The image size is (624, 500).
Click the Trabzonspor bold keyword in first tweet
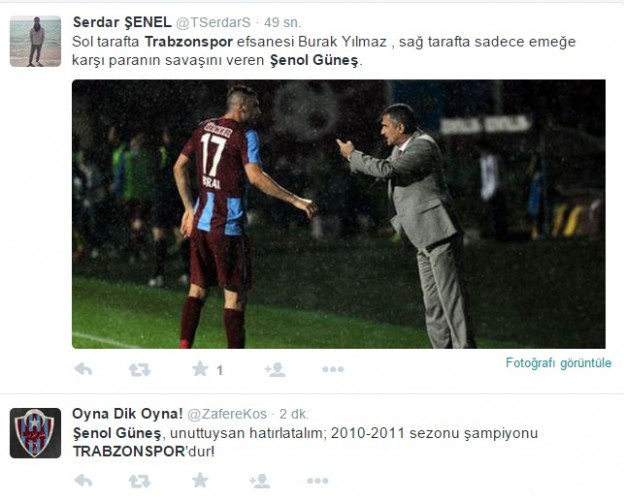click(189, 42)
